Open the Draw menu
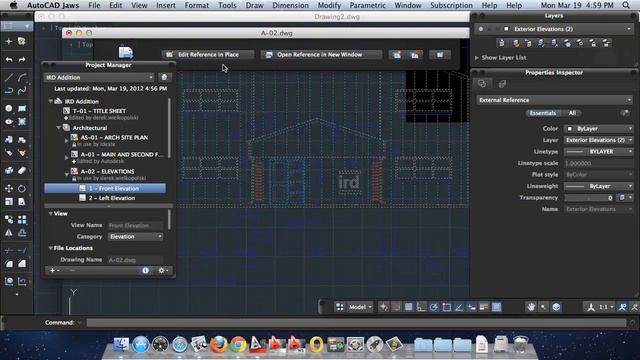The image size is (640, 360). (254, 5)
